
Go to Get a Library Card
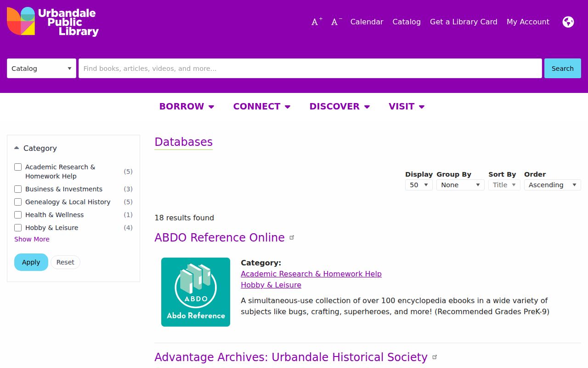tap(464, 22)
